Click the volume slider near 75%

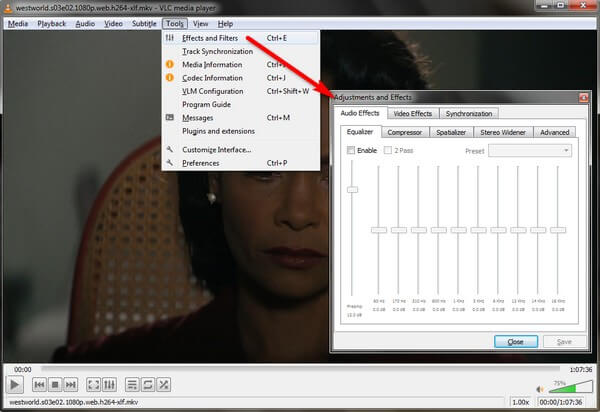571,388
